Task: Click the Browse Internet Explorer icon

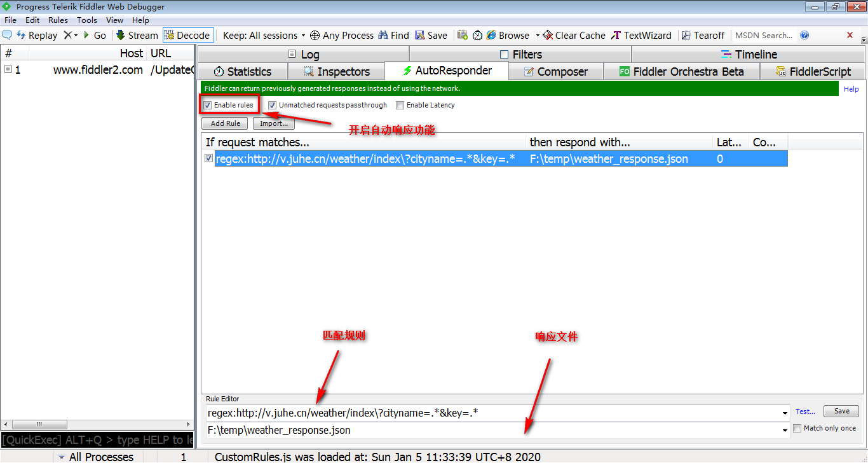Action: tap(491, 35)
